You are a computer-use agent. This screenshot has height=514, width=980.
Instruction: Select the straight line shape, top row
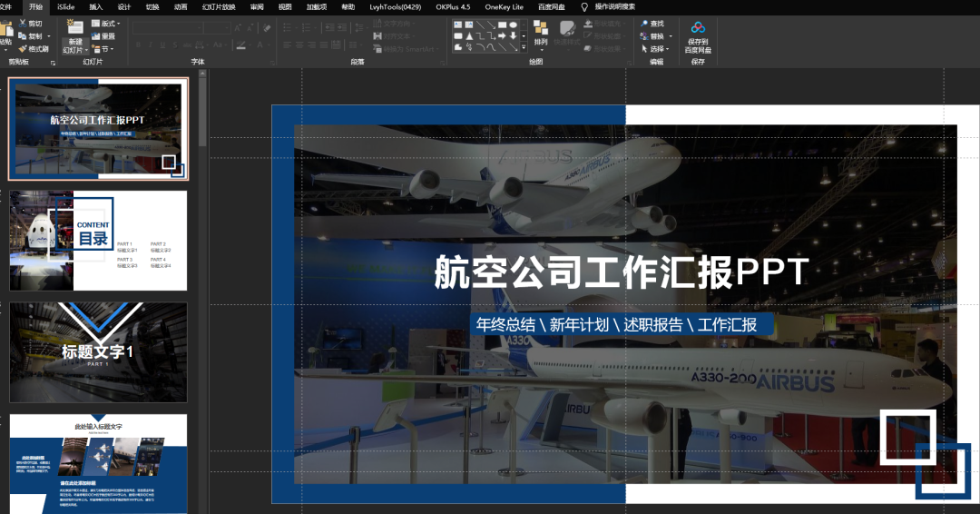tap(480, 25)
